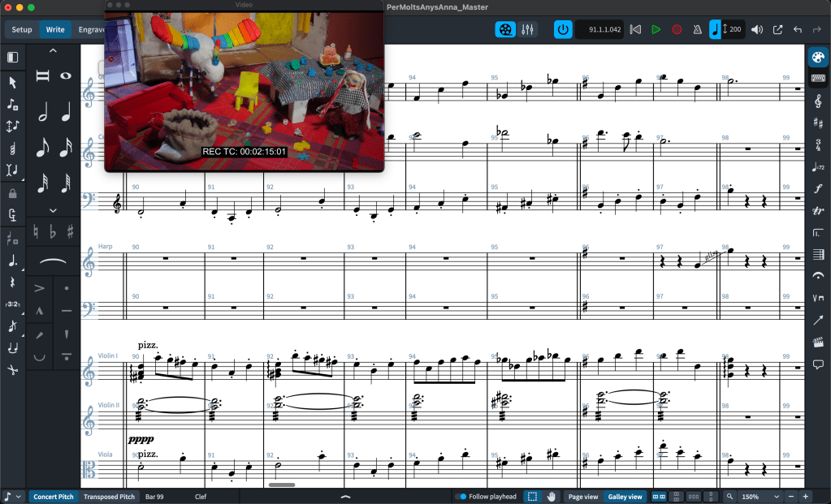Screen dimensions: 831x504
Task: Toggle Follow playhead switch
Action: [x=461, y=497]
